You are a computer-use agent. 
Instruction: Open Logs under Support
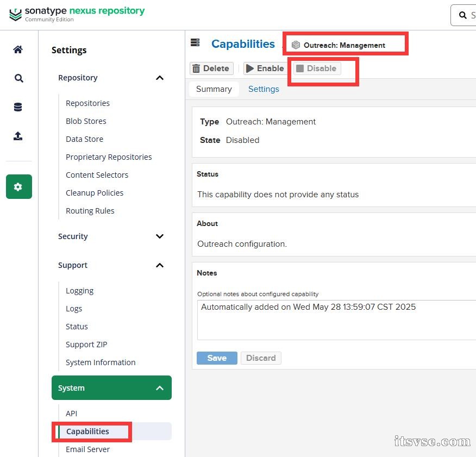(74, 309)
